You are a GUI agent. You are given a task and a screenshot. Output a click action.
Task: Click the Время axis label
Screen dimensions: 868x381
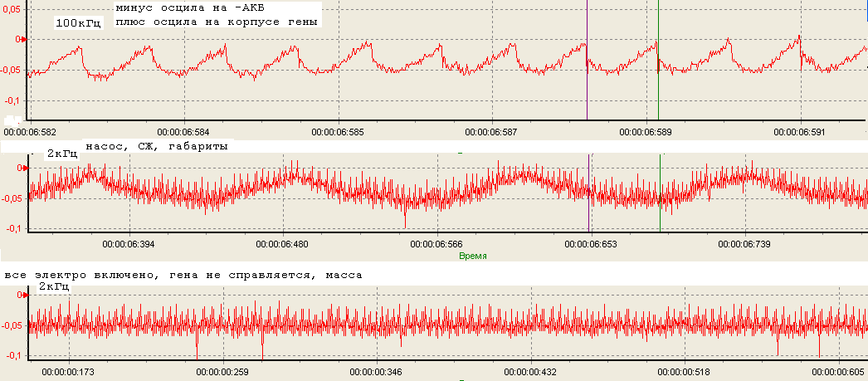tap(473, 256)
